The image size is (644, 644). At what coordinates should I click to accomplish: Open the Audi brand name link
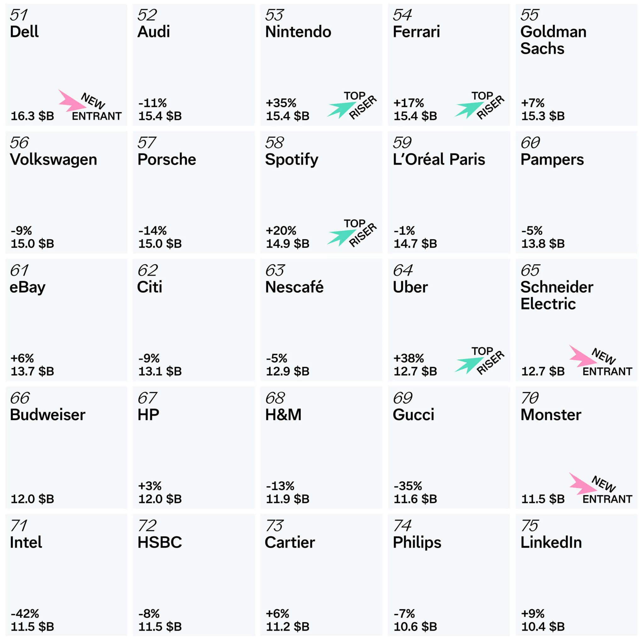point(154,32)
